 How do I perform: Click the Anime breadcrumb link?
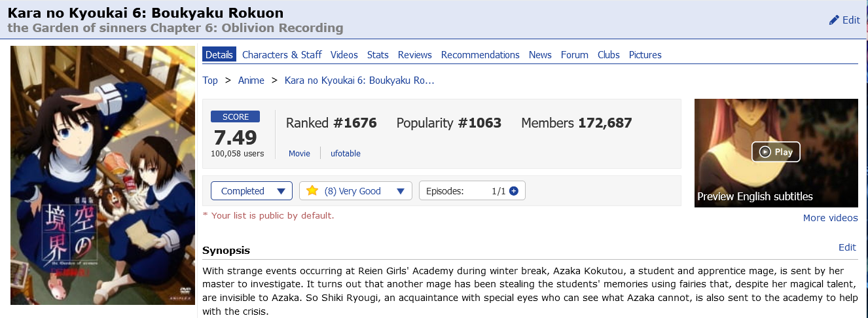251,80
